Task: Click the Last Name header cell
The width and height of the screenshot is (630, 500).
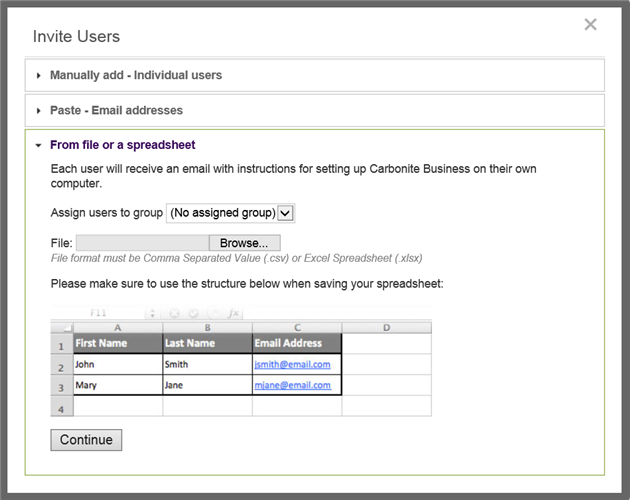Action: pyautogui.click(x=207, y=343)
